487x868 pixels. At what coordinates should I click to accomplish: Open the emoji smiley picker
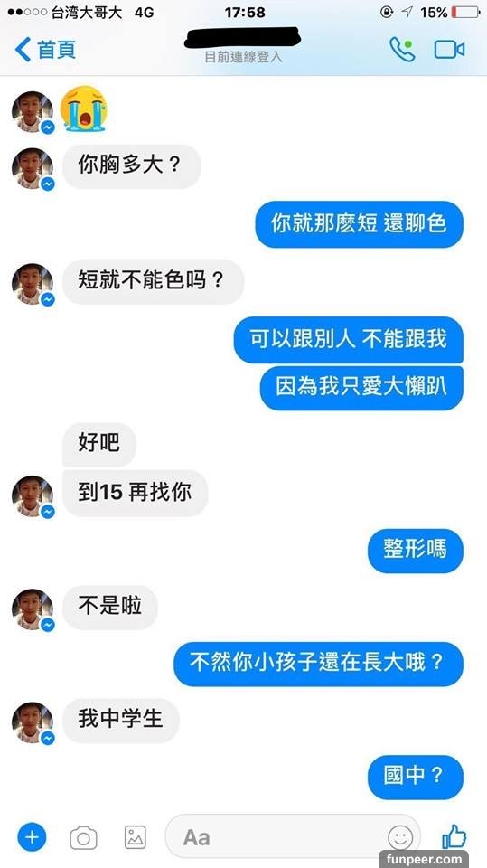click(400, 837)
